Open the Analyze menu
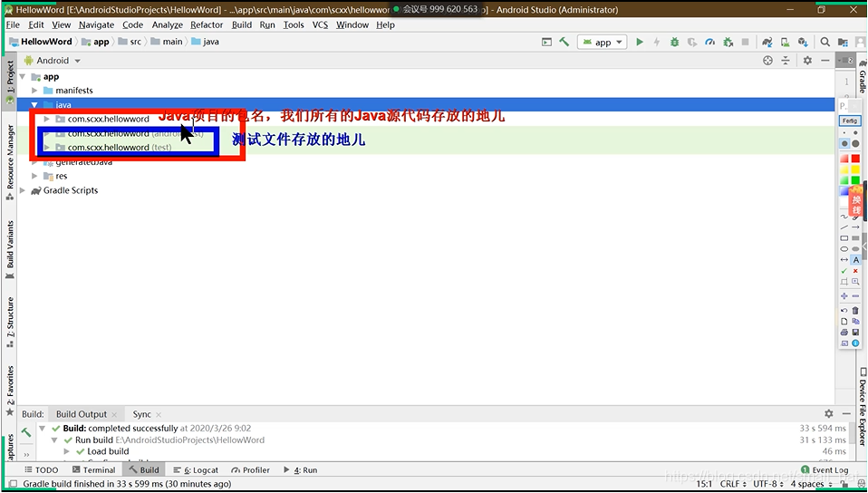 168,25
